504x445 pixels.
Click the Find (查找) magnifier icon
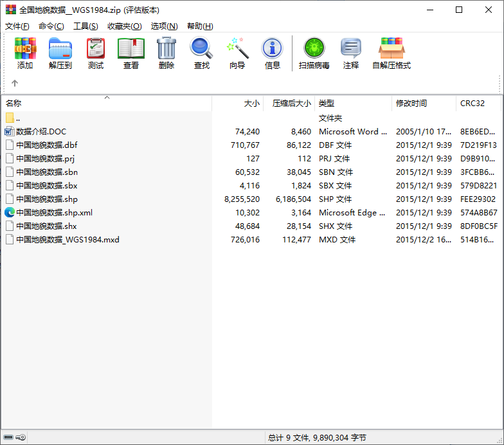tap(202, 48)
